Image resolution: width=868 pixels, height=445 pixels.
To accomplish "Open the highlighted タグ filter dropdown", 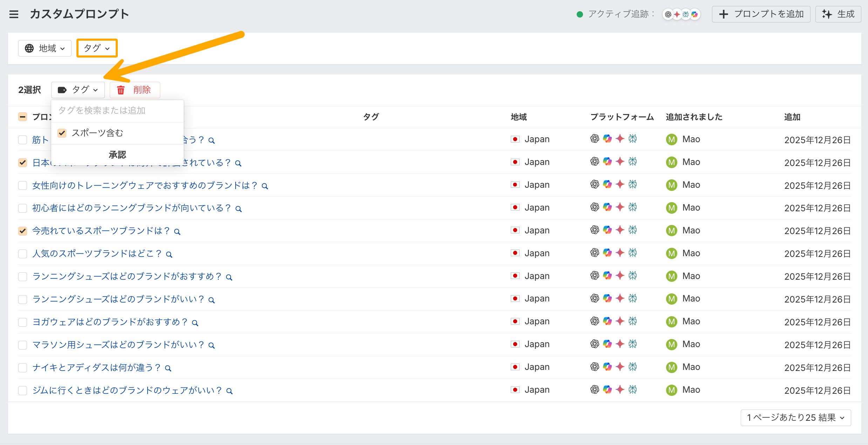I will pos(97,48).
